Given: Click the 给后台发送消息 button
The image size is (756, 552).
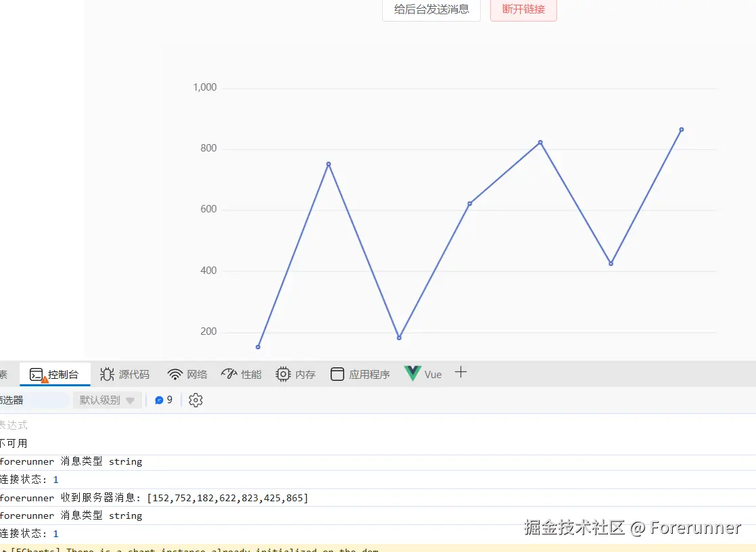Looking at the screenshot, I should pos(431,9).
